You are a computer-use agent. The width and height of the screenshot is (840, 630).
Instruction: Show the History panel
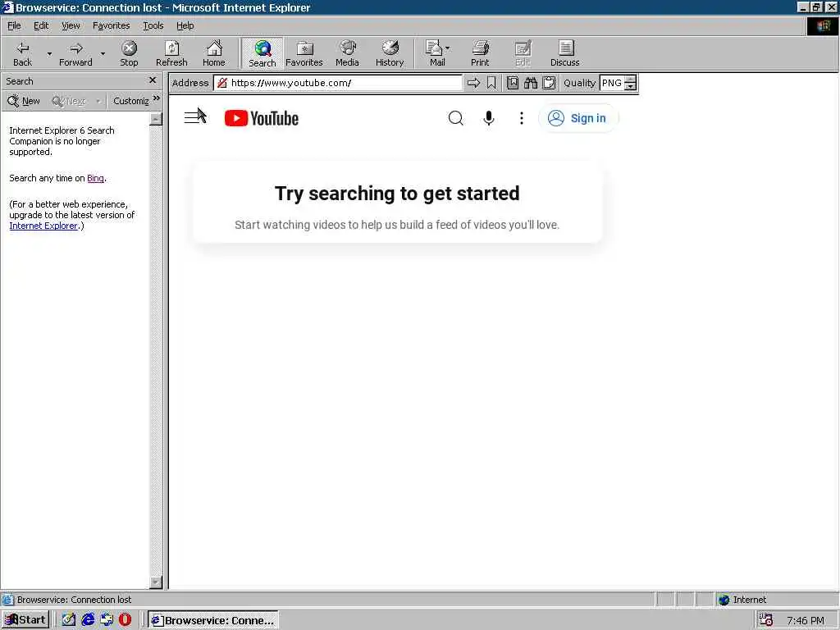pyautogui.click(x=390, y=53)
